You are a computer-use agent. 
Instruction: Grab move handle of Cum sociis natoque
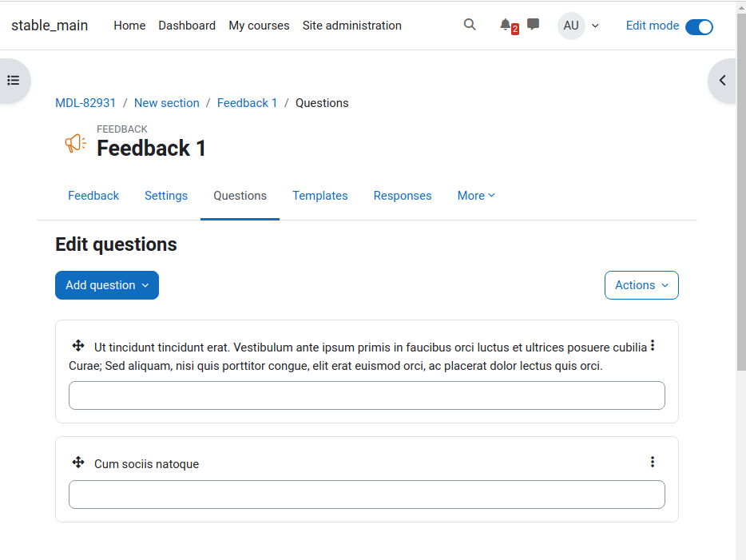coord(78,463)
